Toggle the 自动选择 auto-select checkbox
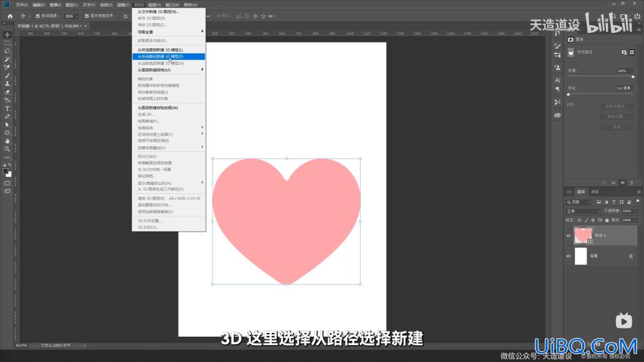The image size is (644, 362). point(38,16)
